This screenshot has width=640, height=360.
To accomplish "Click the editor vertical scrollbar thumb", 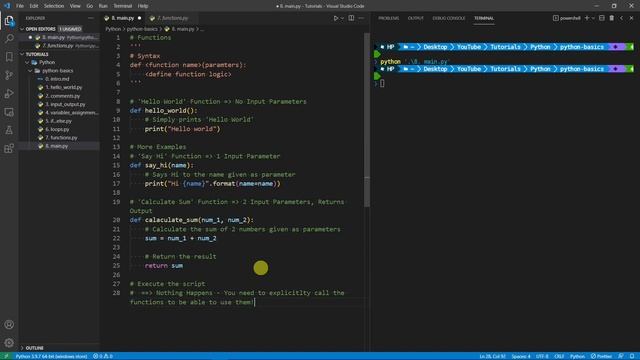I will coord(367,121).
